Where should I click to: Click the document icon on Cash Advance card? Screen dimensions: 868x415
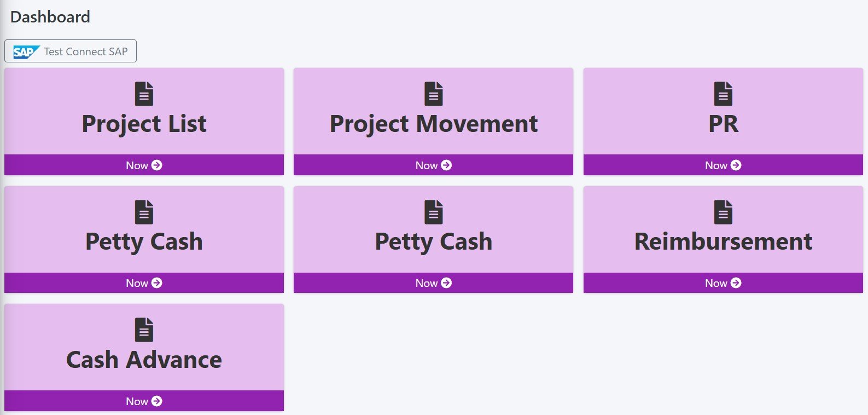(x=144, y=330)
